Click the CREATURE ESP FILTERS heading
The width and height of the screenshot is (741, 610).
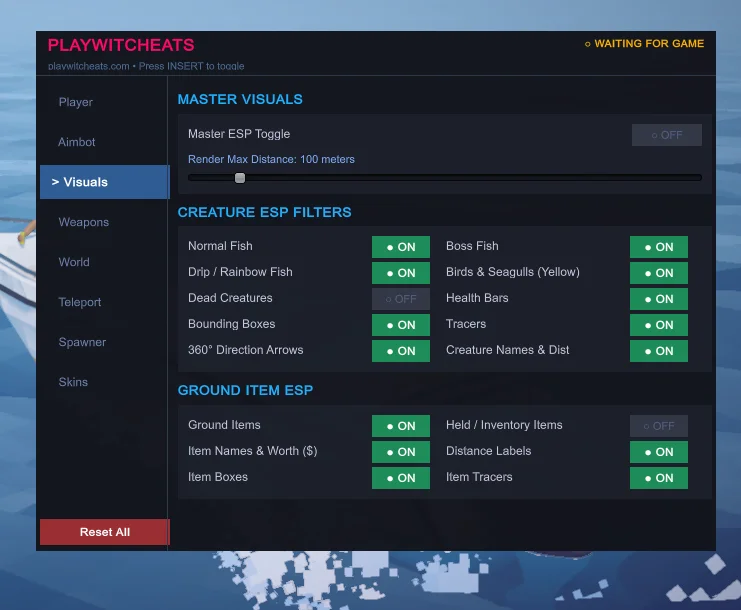[265, 212]
